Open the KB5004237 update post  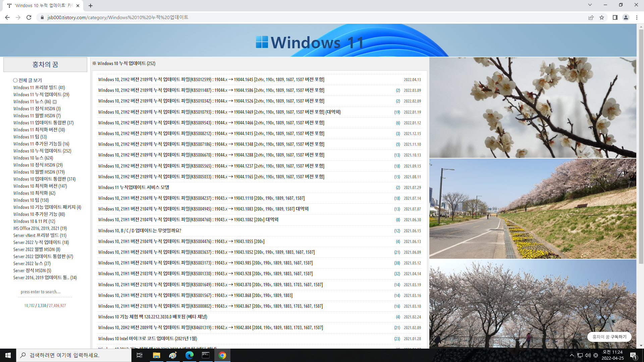tap(201, 198)
